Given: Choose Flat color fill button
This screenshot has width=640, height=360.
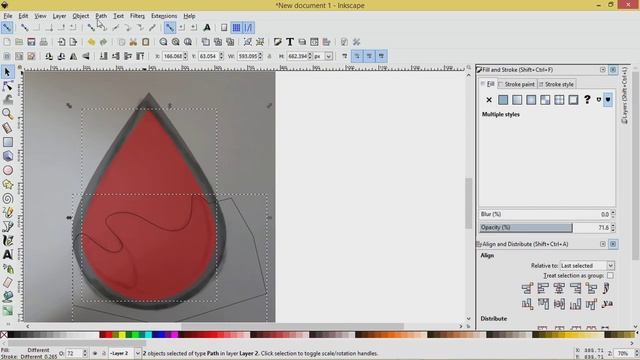Looking at the screenshot, I should [503, 100].
